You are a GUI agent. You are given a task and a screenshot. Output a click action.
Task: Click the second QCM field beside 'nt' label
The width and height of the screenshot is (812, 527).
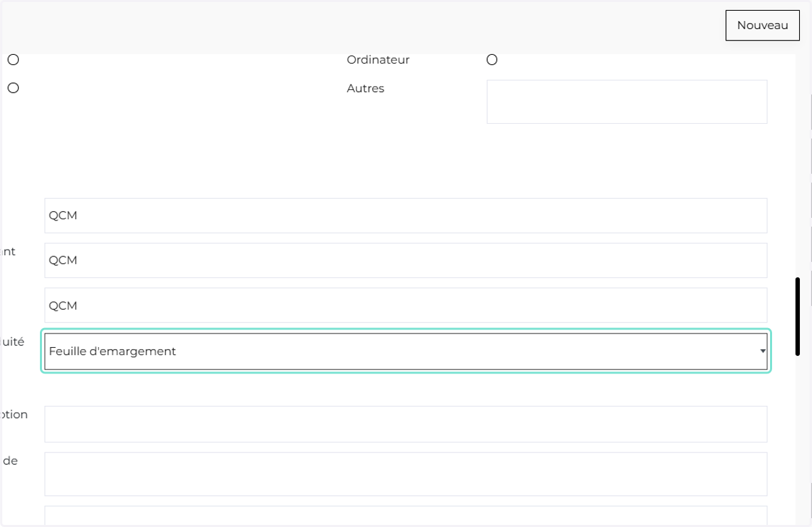[x=406, y=260]
